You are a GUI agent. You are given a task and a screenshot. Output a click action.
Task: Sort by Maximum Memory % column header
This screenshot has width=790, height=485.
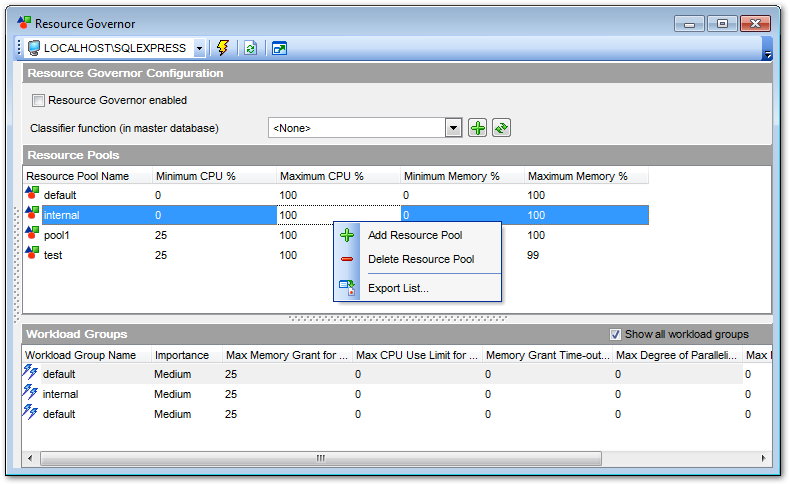pos(586,176)
